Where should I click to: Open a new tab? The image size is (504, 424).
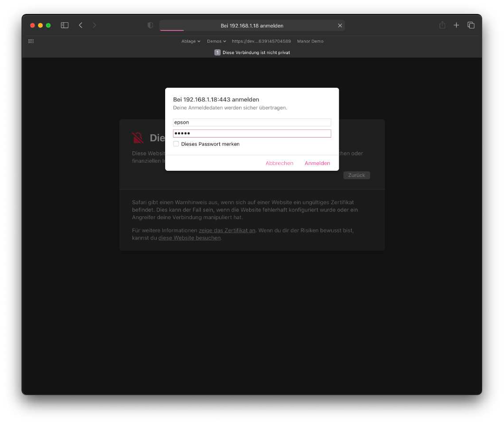456,25
